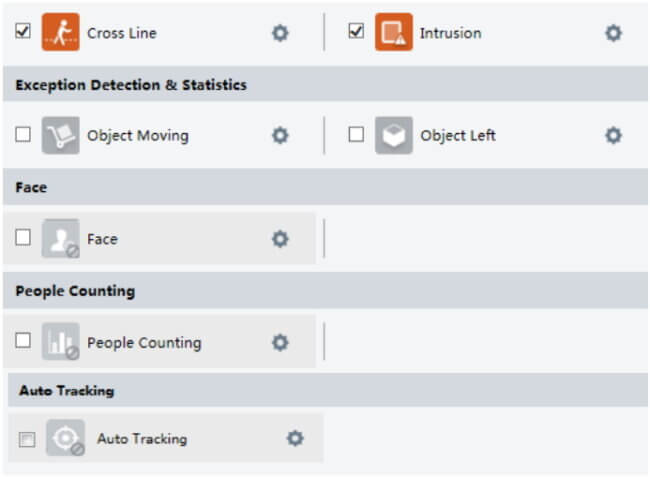
Task: Tick the Face detection checkbox
Action: pos(23,237)
